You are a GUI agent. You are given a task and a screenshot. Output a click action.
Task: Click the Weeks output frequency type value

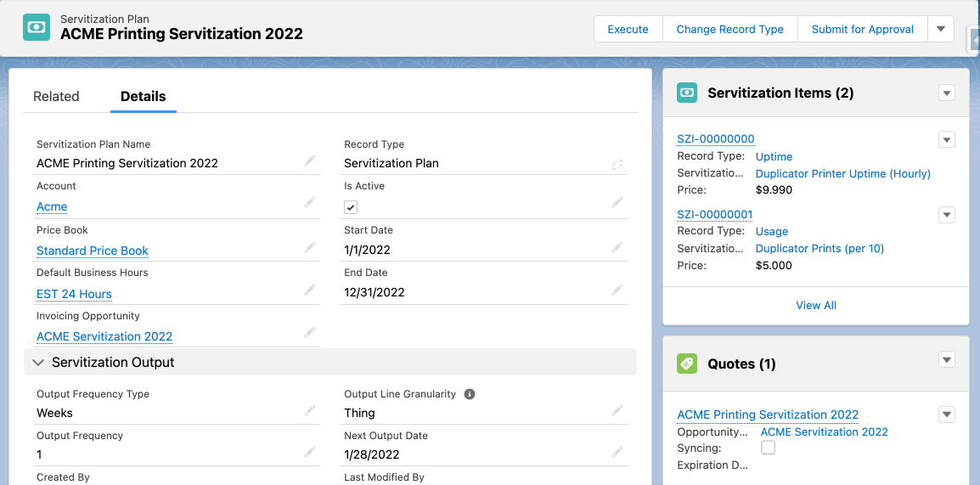click(x=54, y=413)
